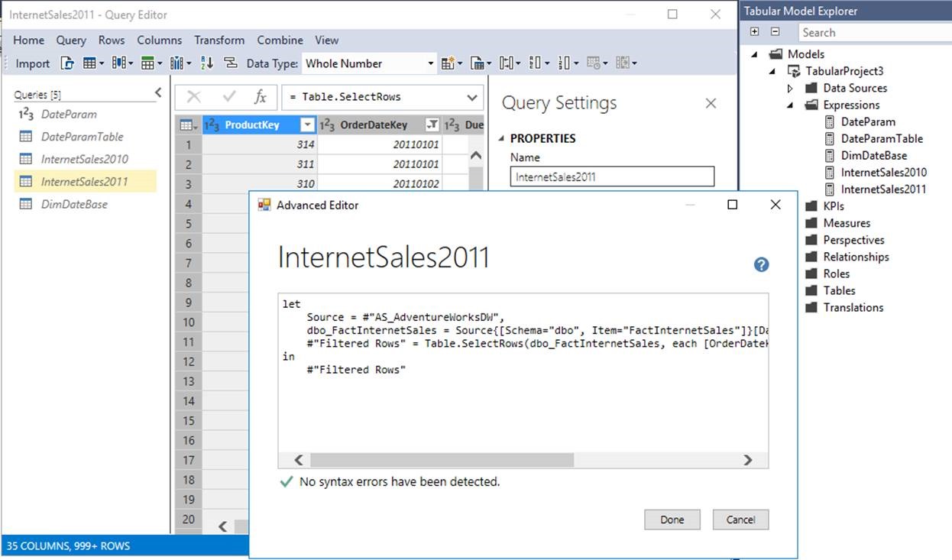Click the table corner menu icon in grid
Screen dimensions: 952x560
(x=188, y=125)
